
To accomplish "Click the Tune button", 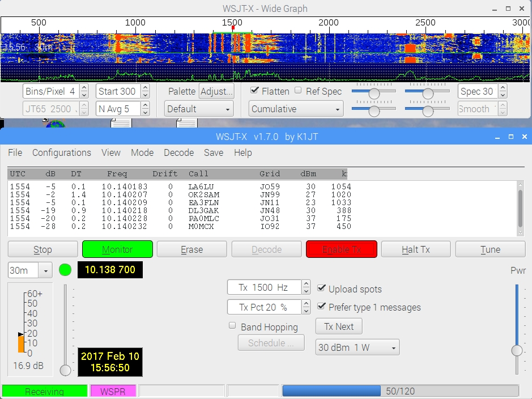I will point(490,249).
